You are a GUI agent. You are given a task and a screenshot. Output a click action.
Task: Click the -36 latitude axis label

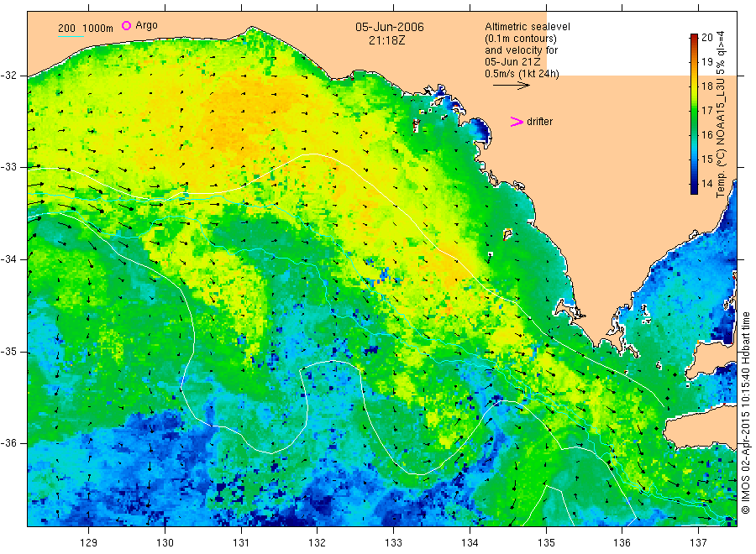8,442
